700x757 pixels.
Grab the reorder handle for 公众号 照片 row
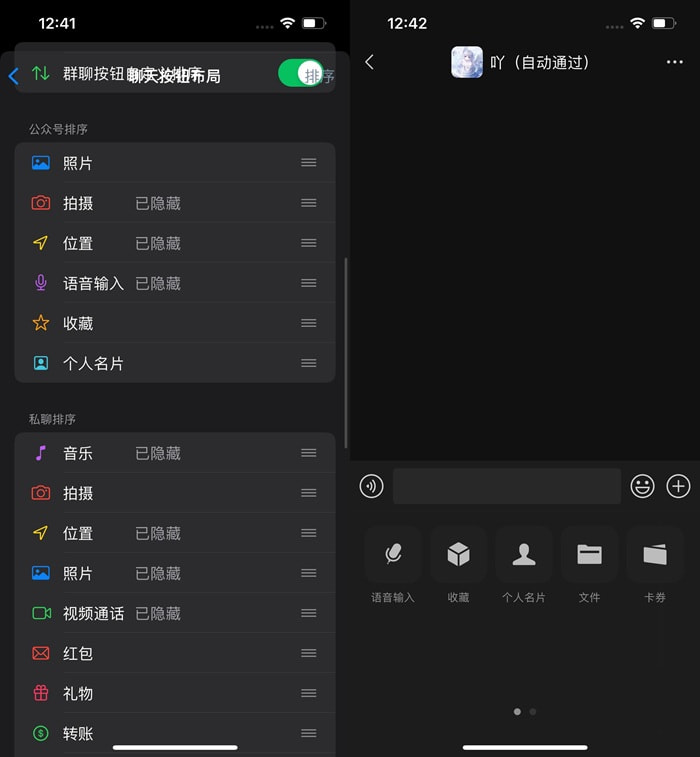[308, 163]
